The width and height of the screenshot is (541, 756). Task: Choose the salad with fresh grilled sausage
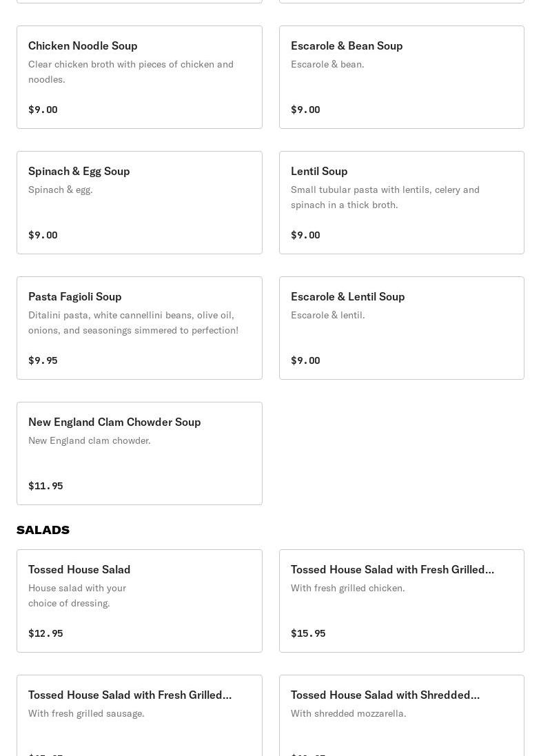click(x=130, y=695)
